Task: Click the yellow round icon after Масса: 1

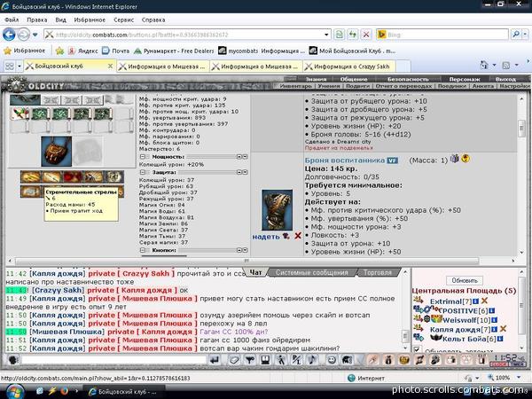Action: pos(465,159)
